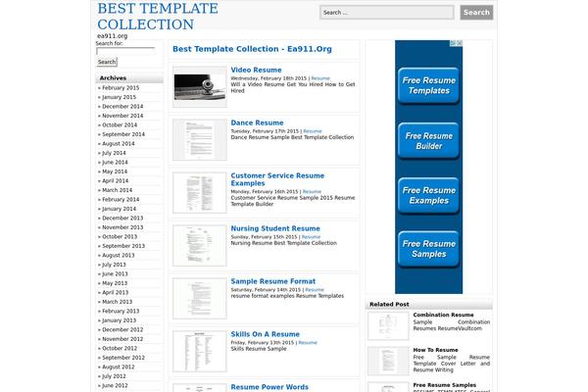This screenshot has width=588, height=392.
Task: Click the Combination Resume related thumbnail
Action: pyautogui.click(x=388, y=326)
